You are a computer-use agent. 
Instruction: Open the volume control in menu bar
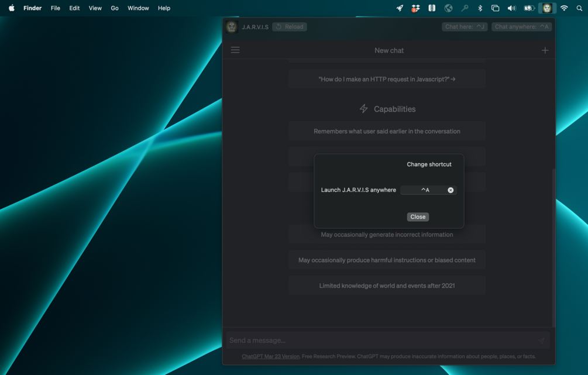click(511, 8)
